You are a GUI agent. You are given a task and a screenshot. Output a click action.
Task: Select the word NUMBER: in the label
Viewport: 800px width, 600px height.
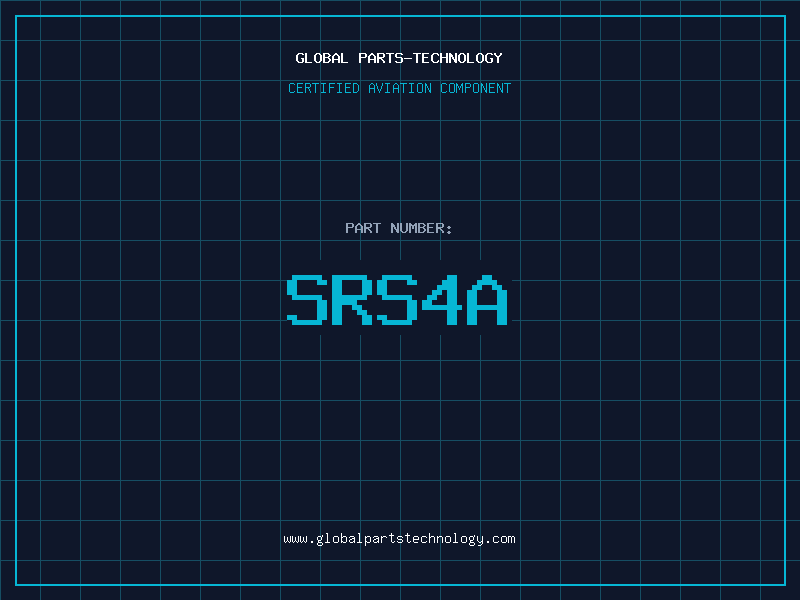coord(421,228)
